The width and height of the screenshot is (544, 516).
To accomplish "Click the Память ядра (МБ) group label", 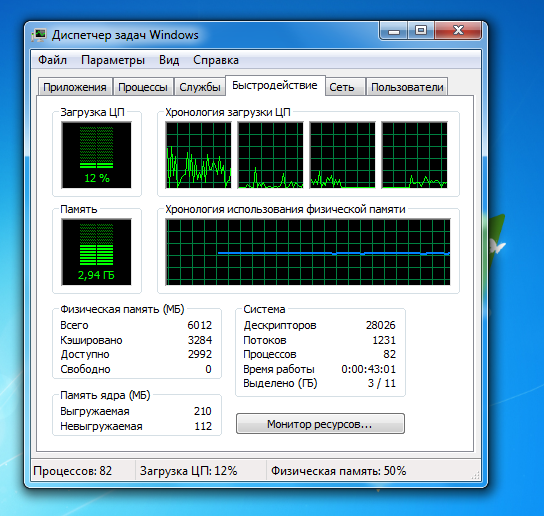I will coord(105,395).
